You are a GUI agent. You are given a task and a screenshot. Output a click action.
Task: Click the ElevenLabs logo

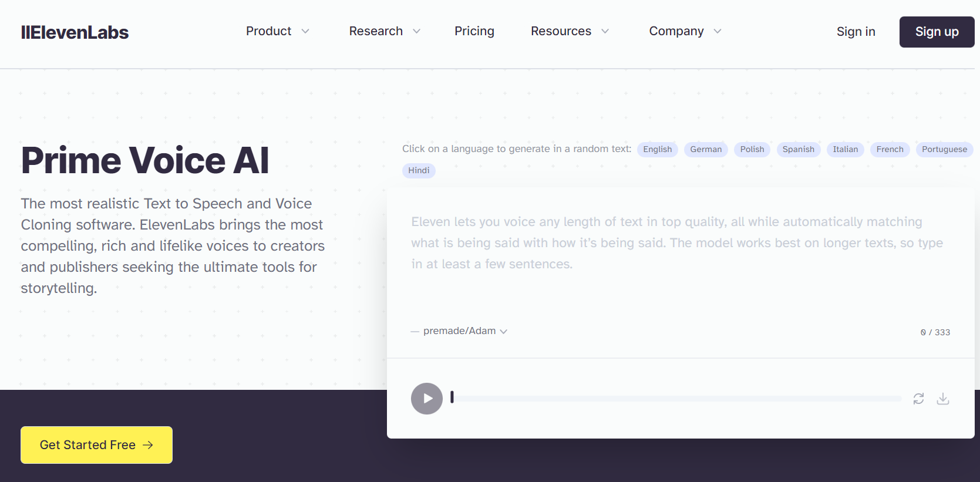(75, 32)
